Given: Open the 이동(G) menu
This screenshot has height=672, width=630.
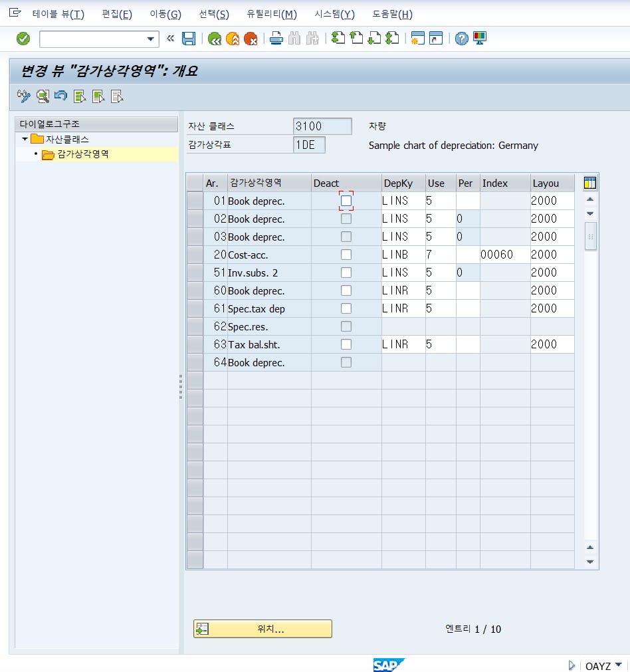Looking at the screenshot, I should click(165, 14).
